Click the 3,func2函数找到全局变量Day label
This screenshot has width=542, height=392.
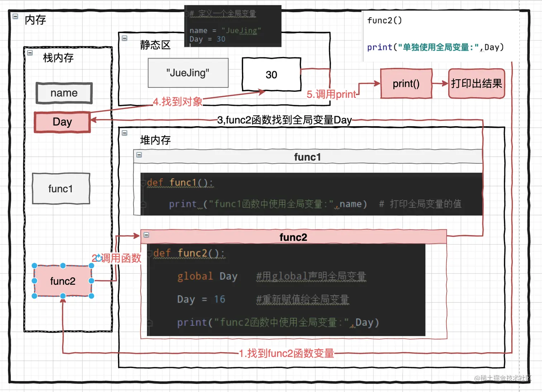285,120
